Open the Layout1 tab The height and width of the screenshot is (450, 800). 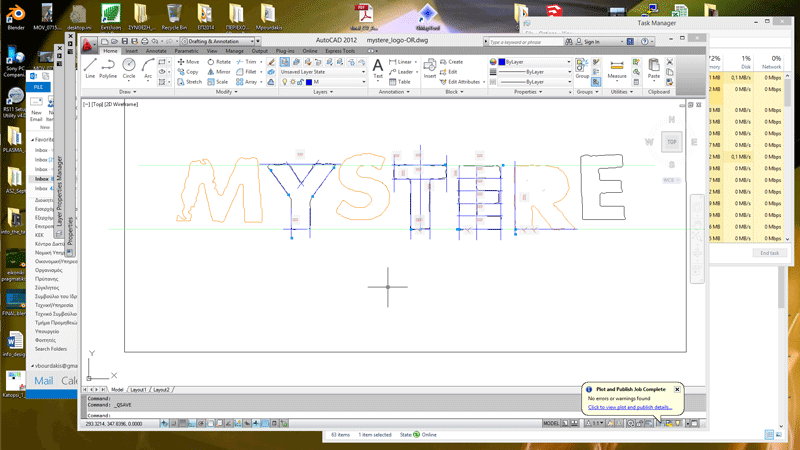138,389
